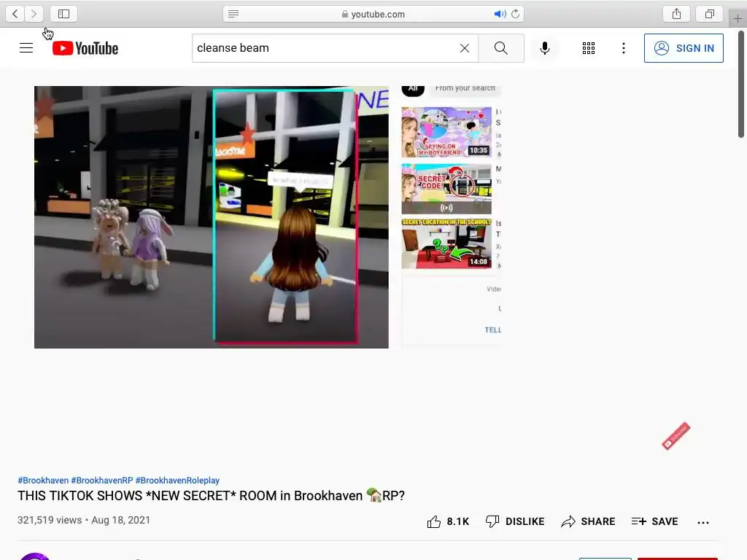The height and width of the screenshot is (560, 747).
Task: Show the tab overview
Action: pos(709,14)
